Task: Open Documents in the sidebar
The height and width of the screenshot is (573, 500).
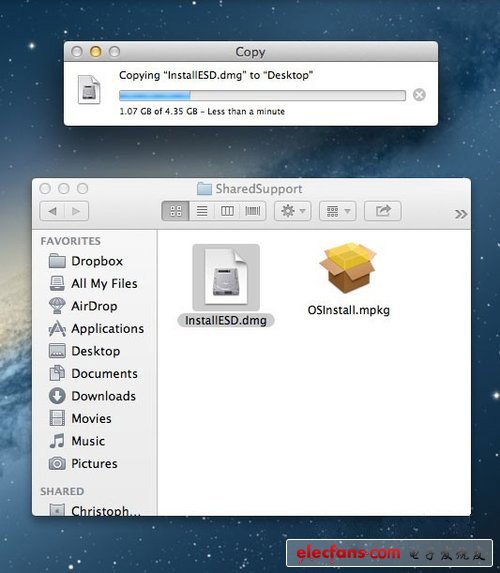Action: click(x=96, y=373)
